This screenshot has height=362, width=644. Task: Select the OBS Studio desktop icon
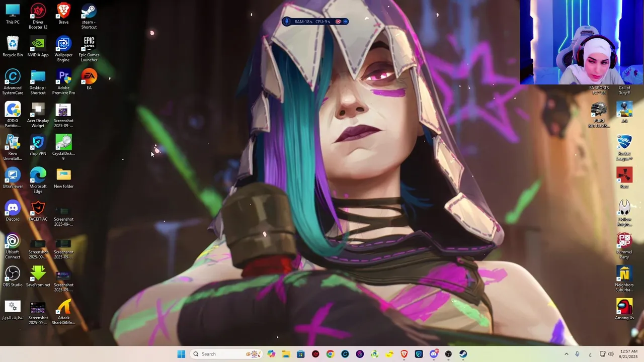pos(13,277)
